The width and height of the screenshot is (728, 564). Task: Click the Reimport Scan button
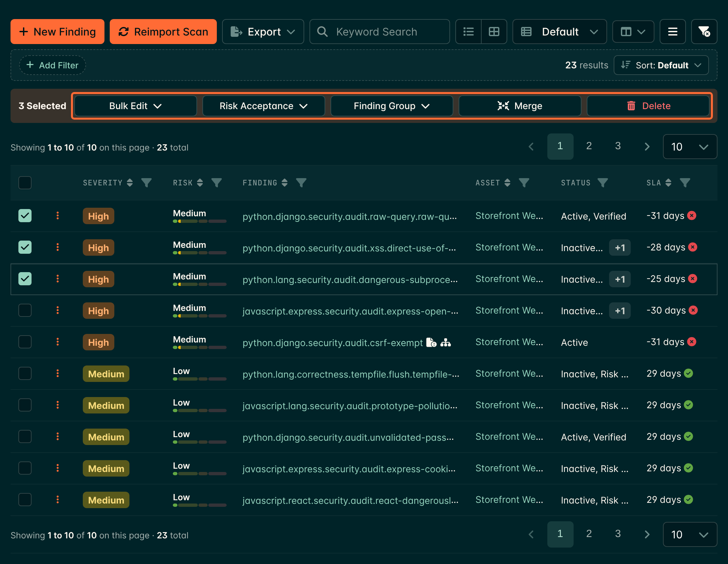tap(163, 32)
